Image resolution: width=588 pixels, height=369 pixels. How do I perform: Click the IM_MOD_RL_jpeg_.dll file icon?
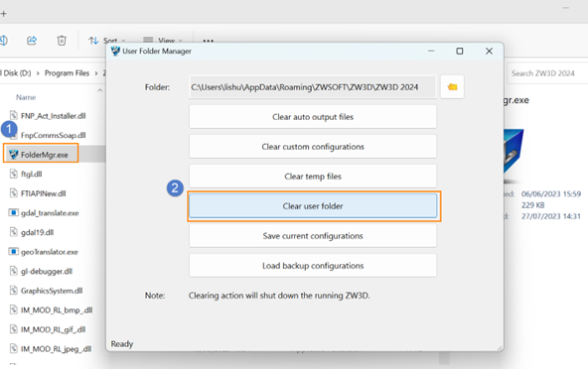pyautogui.click(x=14, y=348)
